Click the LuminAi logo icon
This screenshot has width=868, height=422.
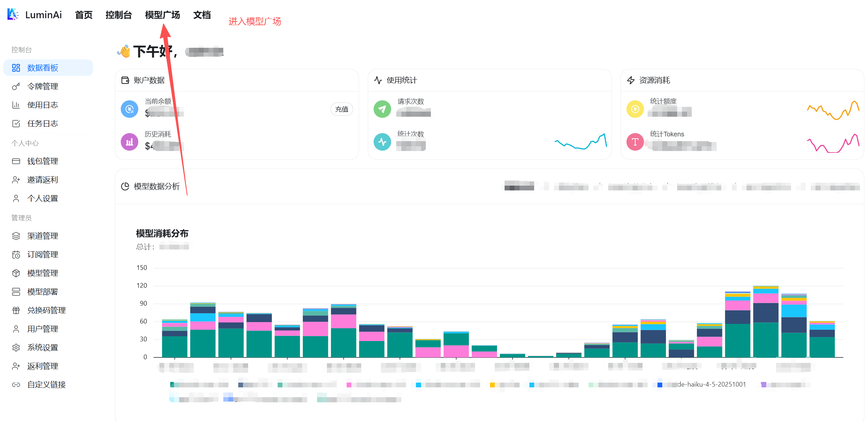tap(13, 14)
